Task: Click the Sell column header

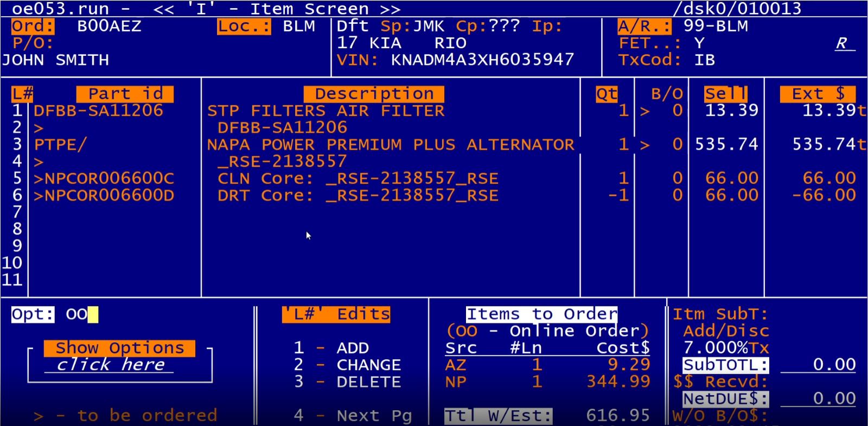Action: [x=725, y=94]
